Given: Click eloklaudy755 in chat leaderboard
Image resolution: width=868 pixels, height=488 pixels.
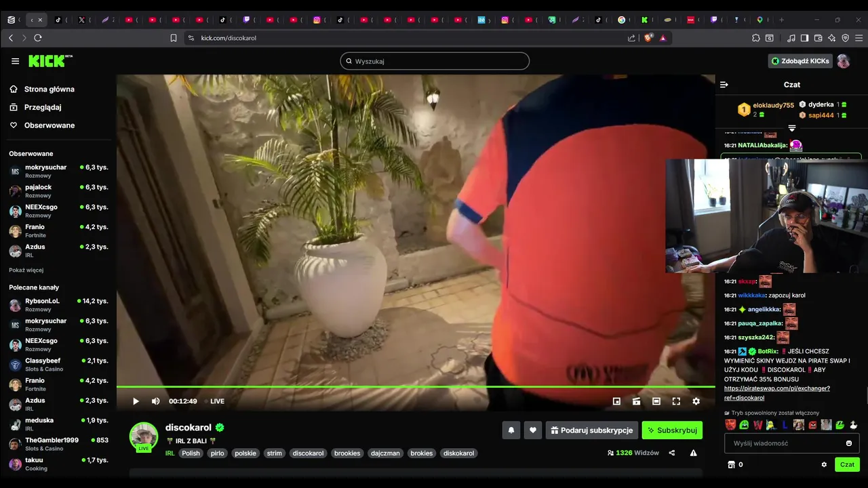Looking at the screenshot, I should click(773, 105).
